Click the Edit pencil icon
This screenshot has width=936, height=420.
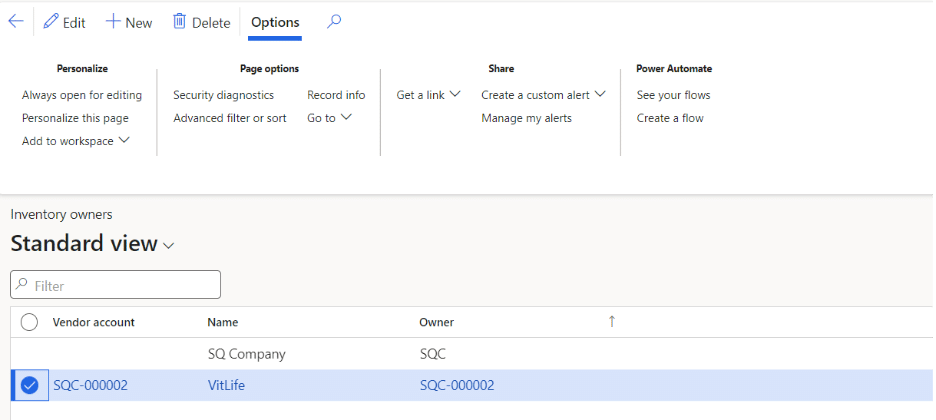51,22
